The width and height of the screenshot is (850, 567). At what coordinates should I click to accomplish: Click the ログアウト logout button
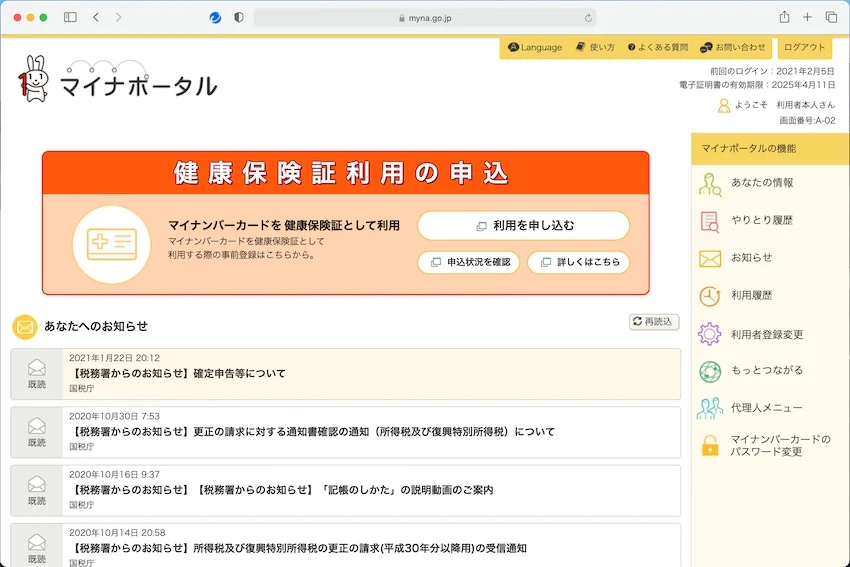804,48
